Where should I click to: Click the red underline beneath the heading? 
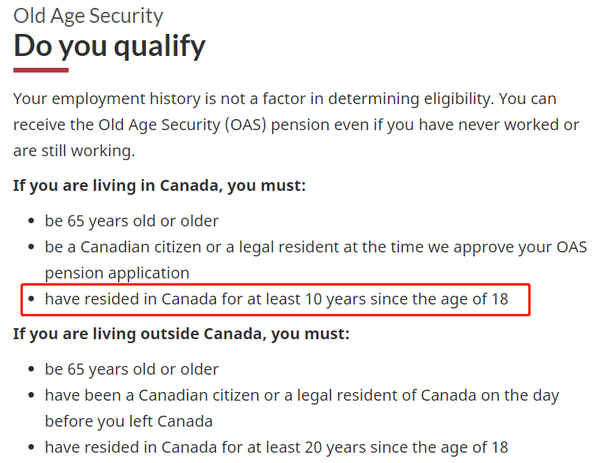(40, 70)
